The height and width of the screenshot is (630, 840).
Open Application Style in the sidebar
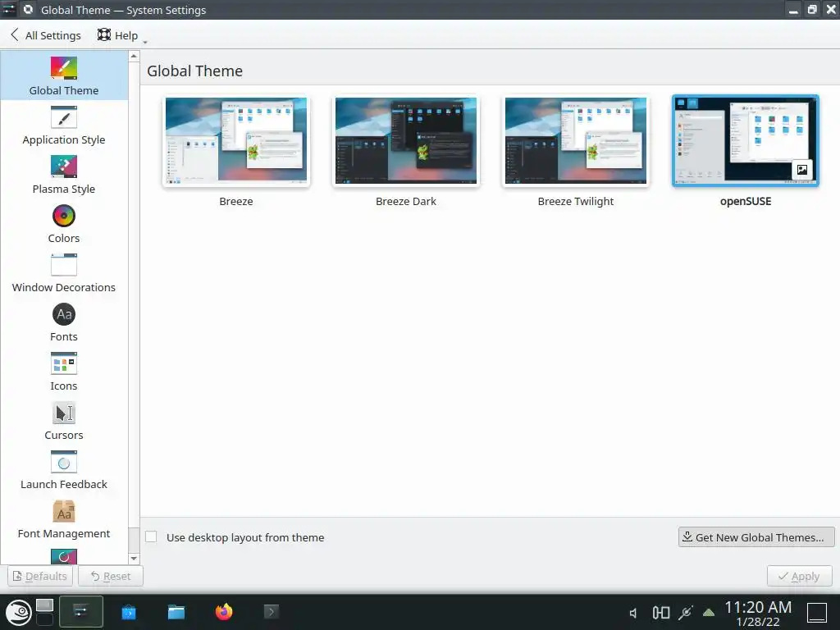64,126
